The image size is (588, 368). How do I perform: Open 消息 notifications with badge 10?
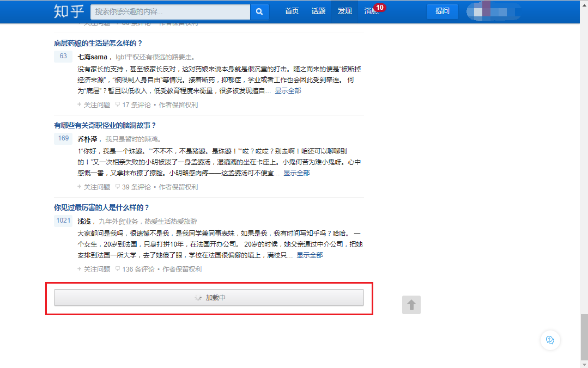(371, 11)
